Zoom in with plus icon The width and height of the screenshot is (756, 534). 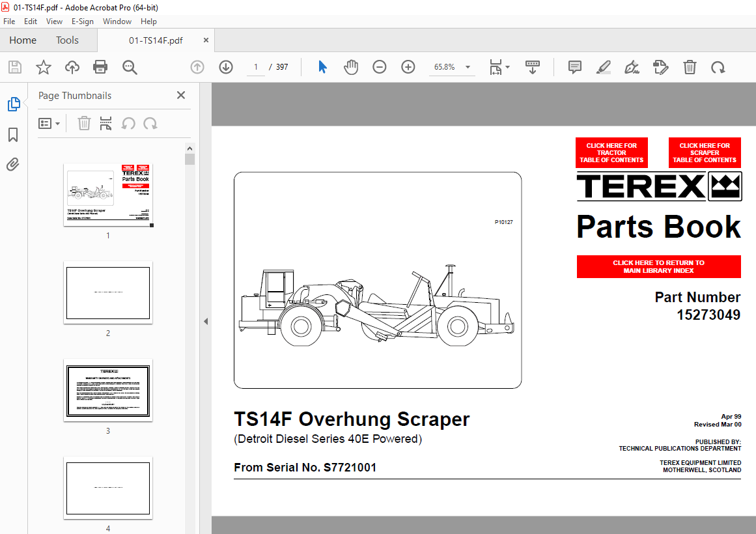[408, 67]
